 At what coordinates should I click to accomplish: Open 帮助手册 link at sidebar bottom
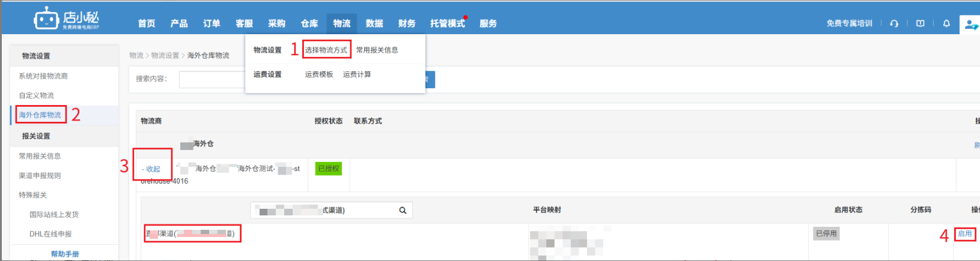tap(65, 254)
